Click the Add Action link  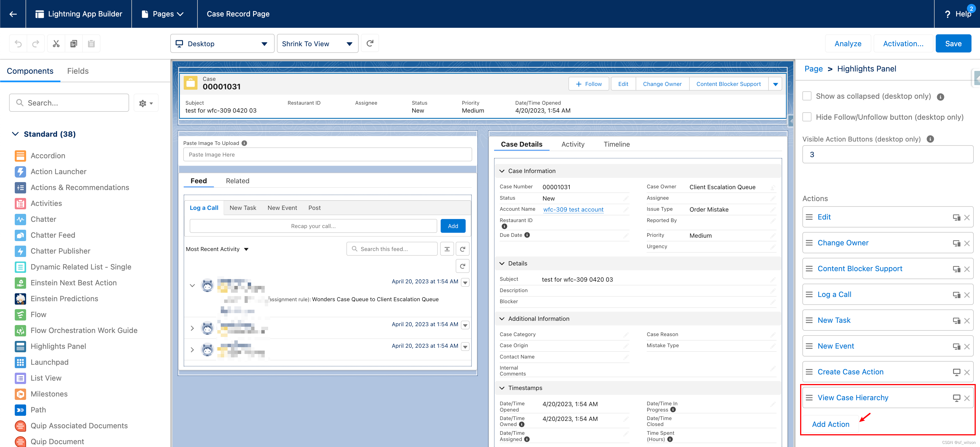click(x=830, y=424)
